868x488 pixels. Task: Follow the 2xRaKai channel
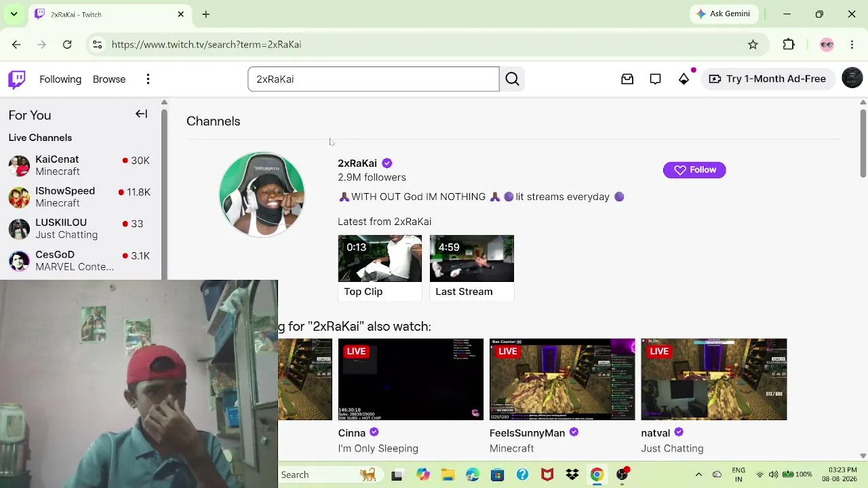tap(694, 170)
